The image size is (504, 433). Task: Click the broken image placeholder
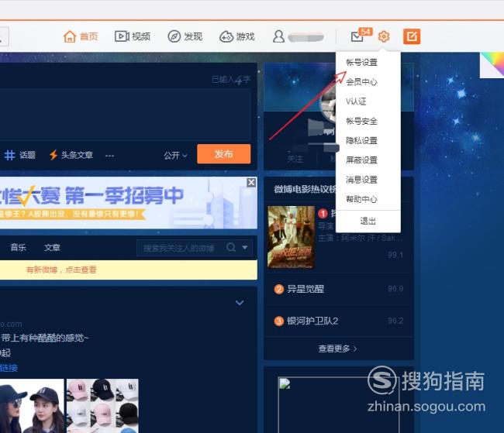339,405
